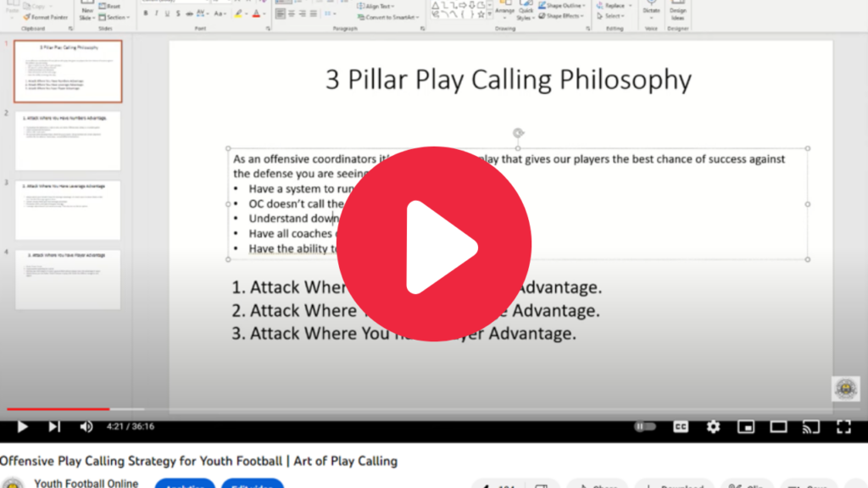Image resolution: width=868 pixels, height=488 pixels.
Task: Switch to miniplayer mode
Action: tap(746, 427)
